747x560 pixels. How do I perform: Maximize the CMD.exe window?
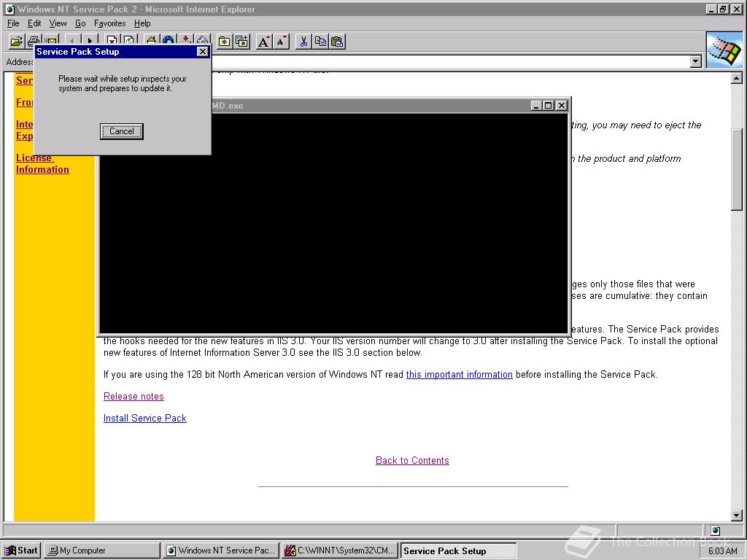pos(549,106)
